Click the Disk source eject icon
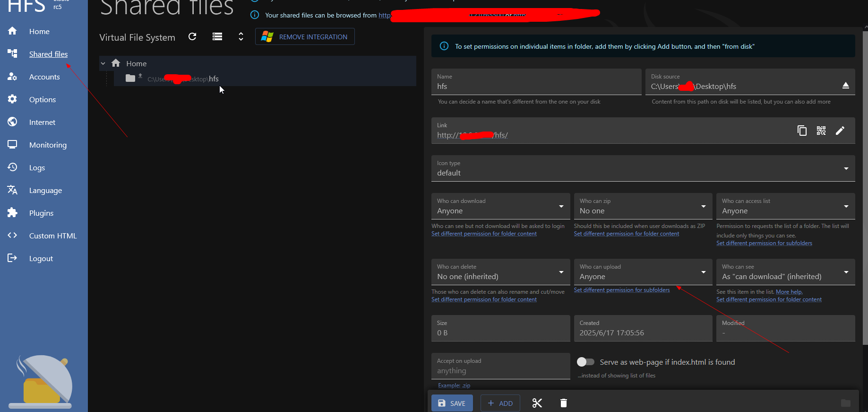This screenshot has width=868, height=412. [846, 86]
